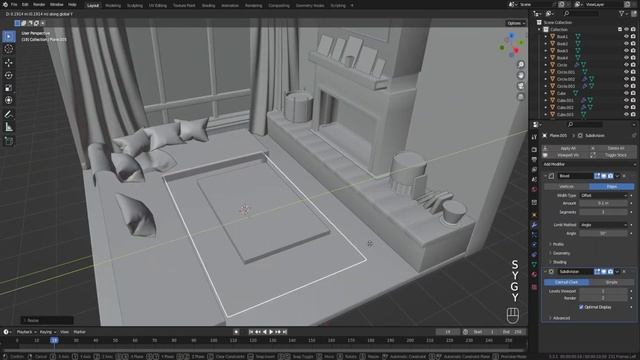
Task: Open the World properties tab
Action: coord(534,189)
